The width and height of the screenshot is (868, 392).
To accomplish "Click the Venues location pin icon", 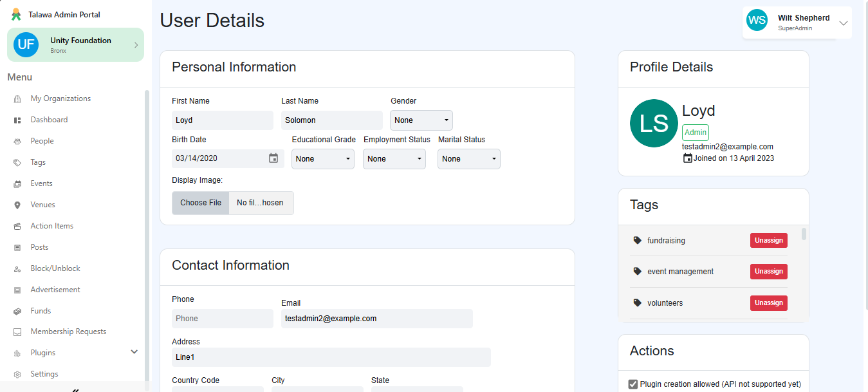I will click(x=17, y=205).
